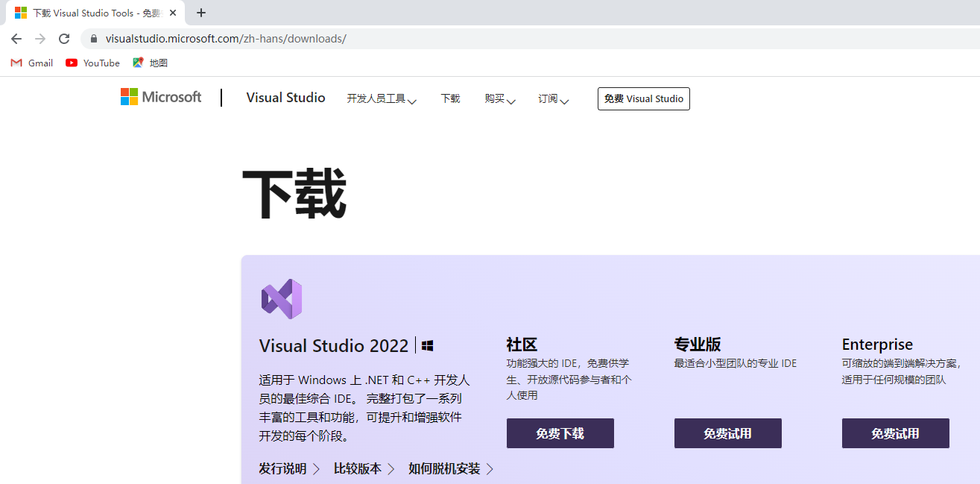This screenshot has width=980, height=484.
Task: Click the 最适合小型团队的专业 IDE description
Action: click(x=736, y=364)
